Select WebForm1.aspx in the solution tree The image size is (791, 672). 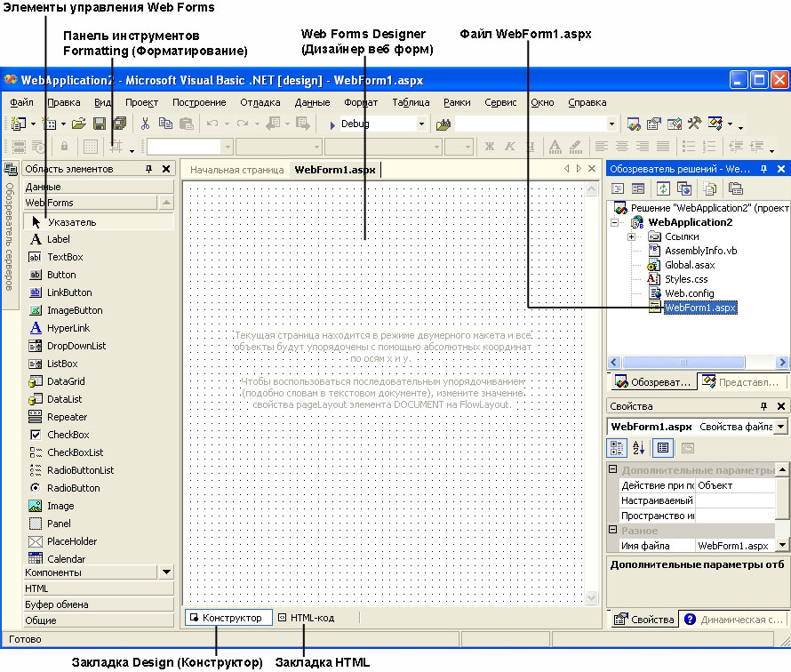click(x=700, y=308)
